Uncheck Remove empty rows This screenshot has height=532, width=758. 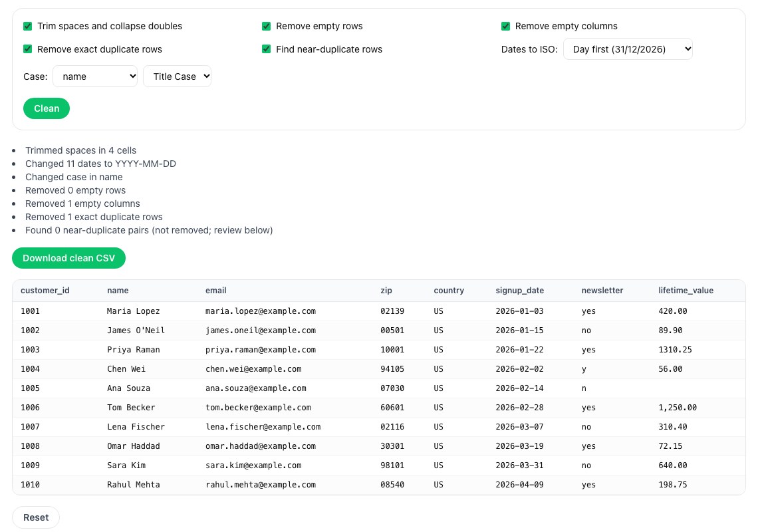[267, 26]
